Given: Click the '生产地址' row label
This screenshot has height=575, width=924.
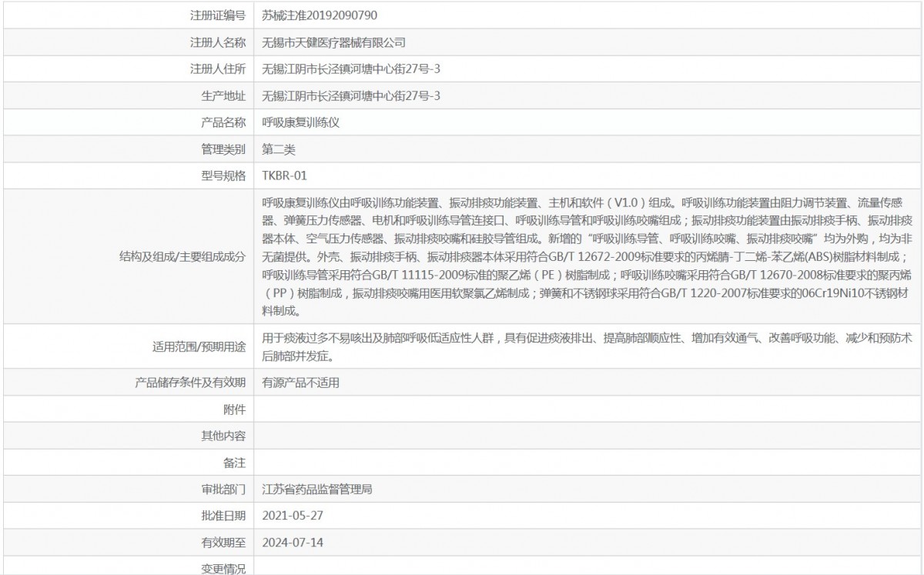Looking at the screenshot, I should (223, 96).
